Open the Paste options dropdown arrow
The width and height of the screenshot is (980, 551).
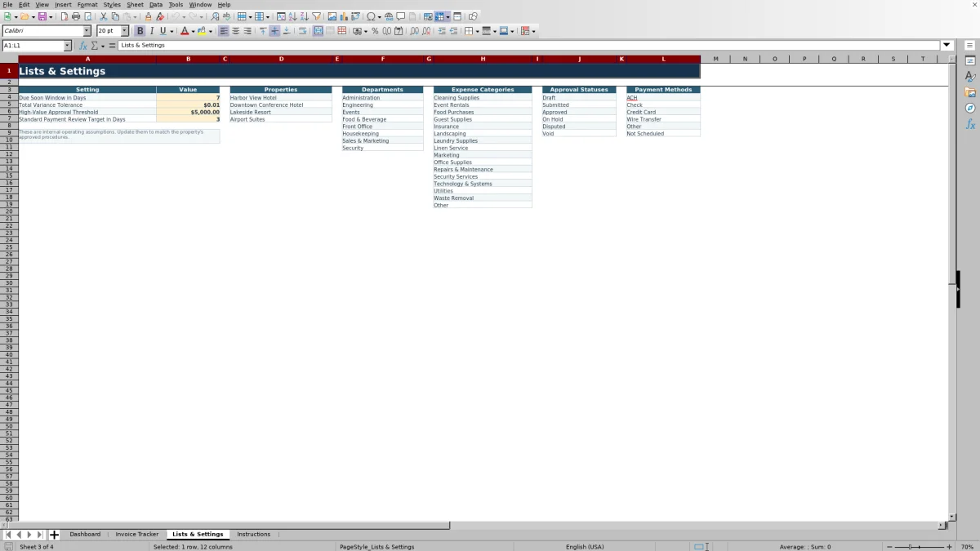135,17
